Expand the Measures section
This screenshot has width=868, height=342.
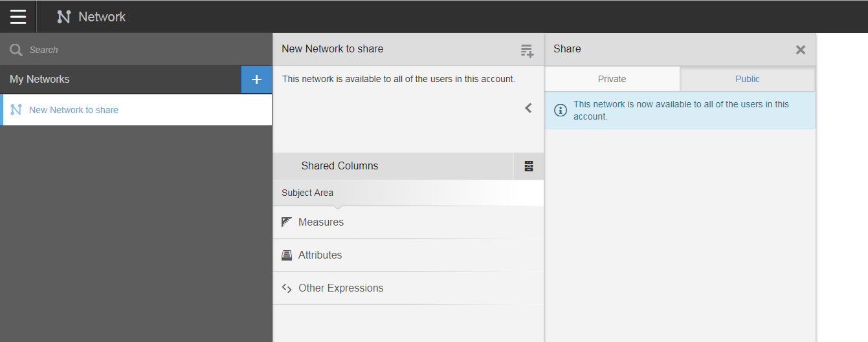coord(321,222)
